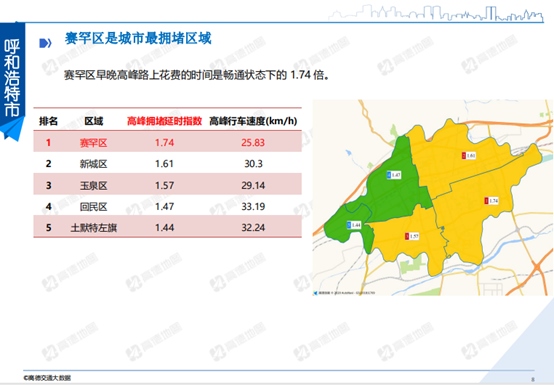Click rank 2 in the table
Image resolution: width=554 pixels, height=385 pixels.
[x=48, y=164]
